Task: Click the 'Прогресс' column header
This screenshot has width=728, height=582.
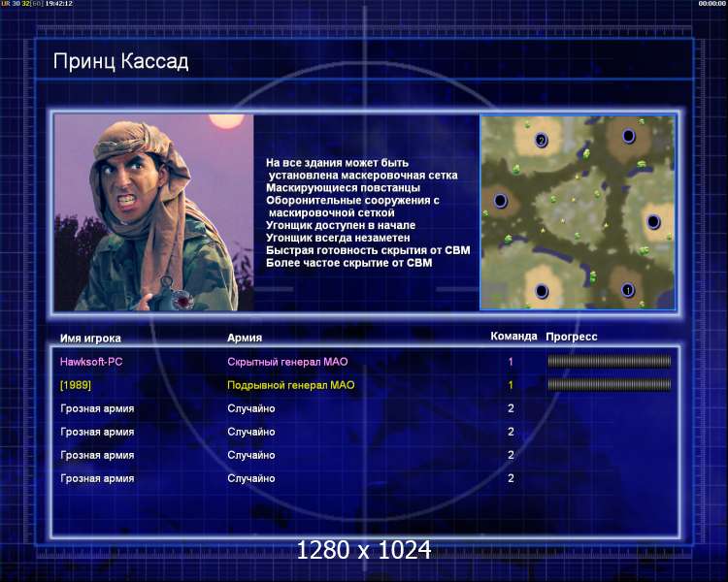Action: (572, 337)
